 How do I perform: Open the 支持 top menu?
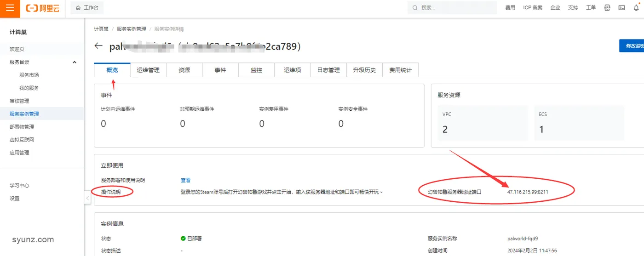573,8
